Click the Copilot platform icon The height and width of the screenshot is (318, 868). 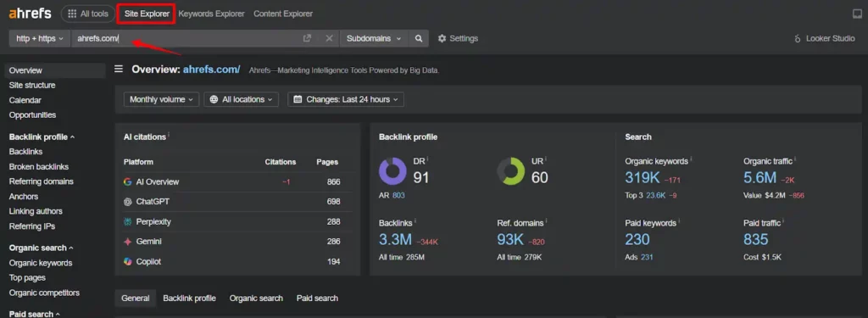tap(127, 261)
